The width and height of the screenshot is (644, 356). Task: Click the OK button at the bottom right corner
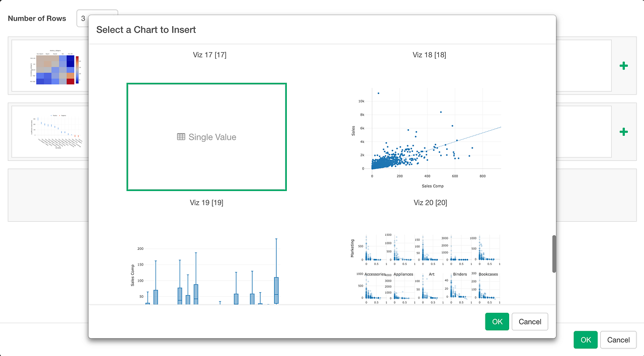(x=585, y=339)
